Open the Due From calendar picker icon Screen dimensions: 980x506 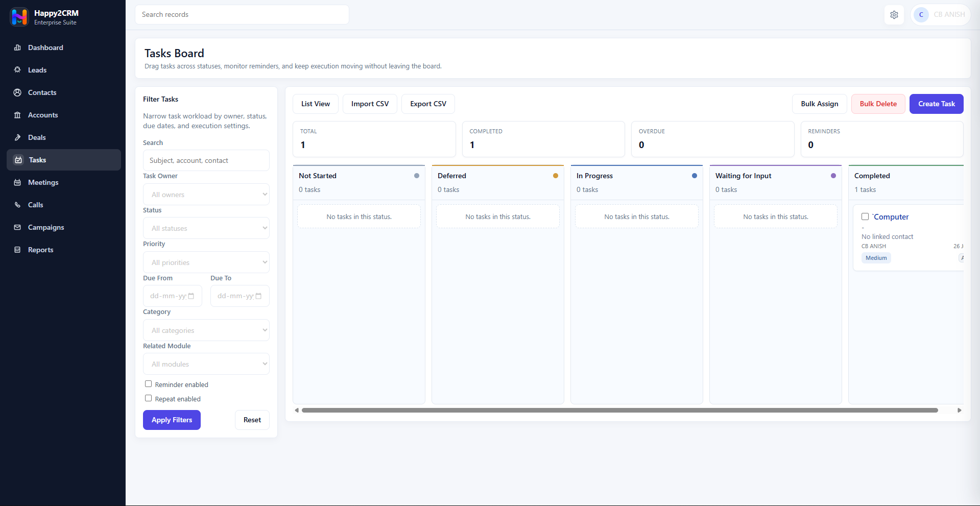point(192,296)
